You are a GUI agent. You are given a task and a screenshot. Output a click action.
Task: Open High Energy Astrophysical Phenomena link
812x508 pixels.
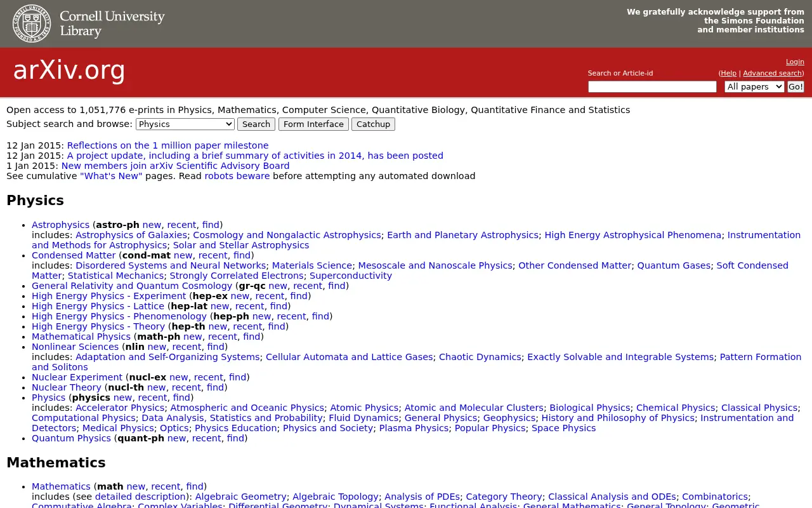point(632,235)
